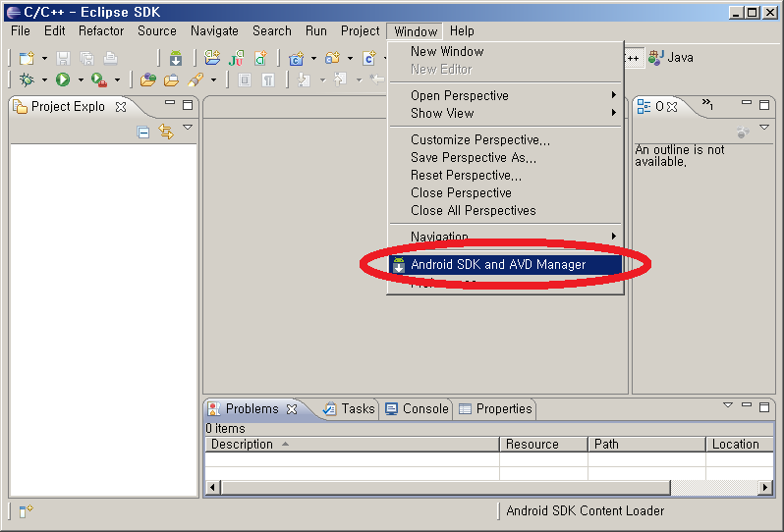Click the Print toolbar icon
784x532 pixels.
110,59
